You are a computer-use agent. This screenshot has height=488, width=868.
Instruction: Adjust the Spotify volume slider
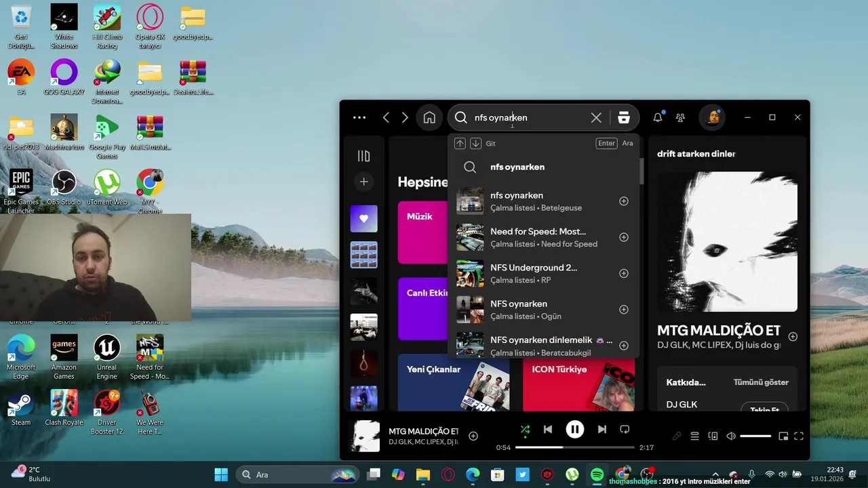point(755,436)
